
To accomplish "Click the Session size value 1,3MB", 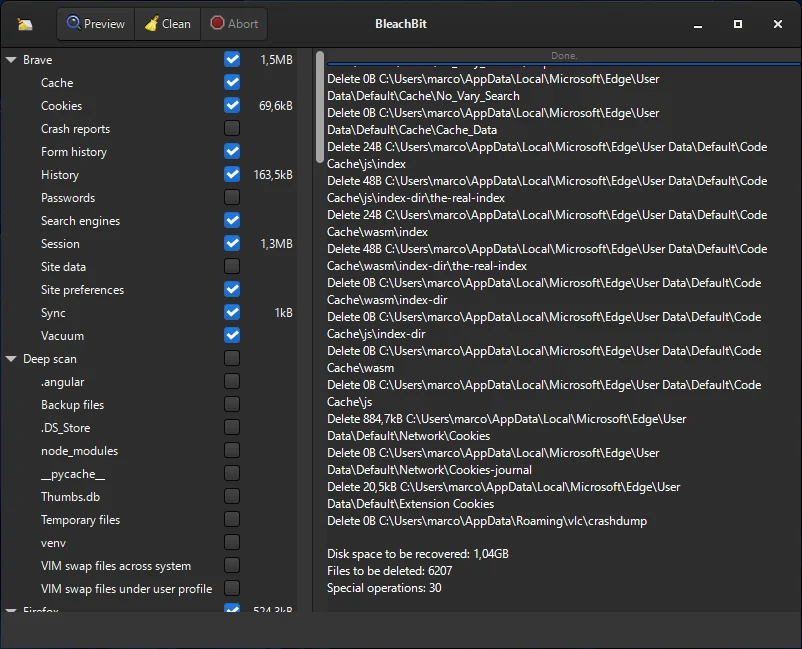I will pyautogui.click(x=276, y=244).
